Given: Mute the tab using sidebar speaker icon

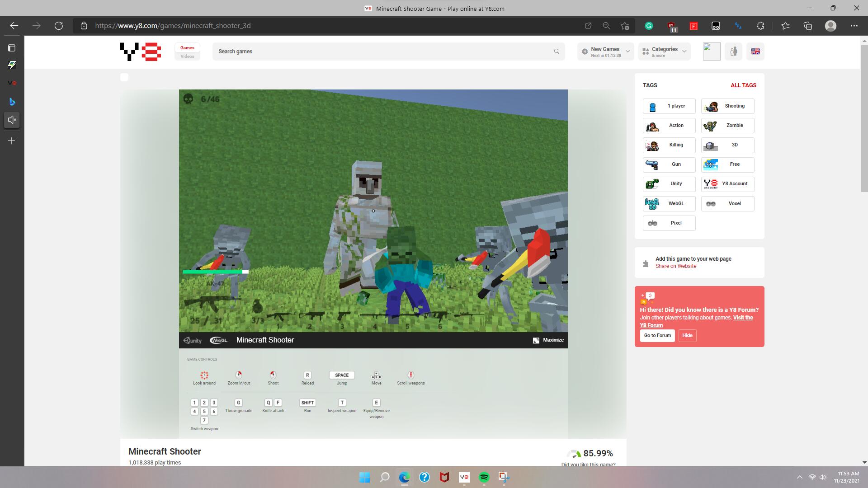Looking at the screenshot, I should pyautogui.click(x=12, y=120).
